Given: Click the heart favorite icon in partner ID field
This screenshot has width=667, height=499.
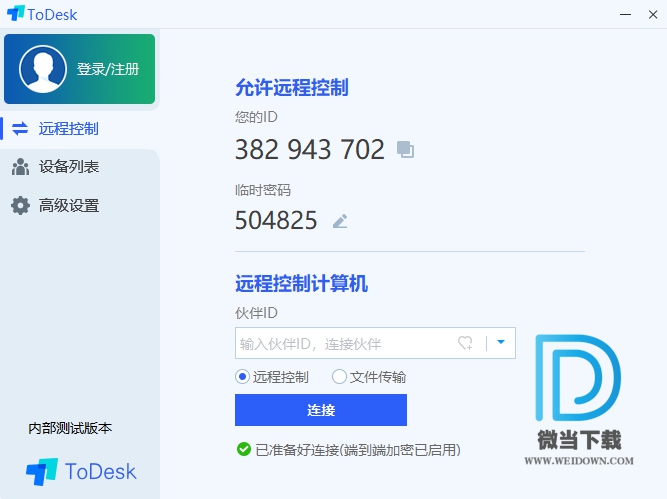Looking at the screenshot, I should [x=465, y=343].
